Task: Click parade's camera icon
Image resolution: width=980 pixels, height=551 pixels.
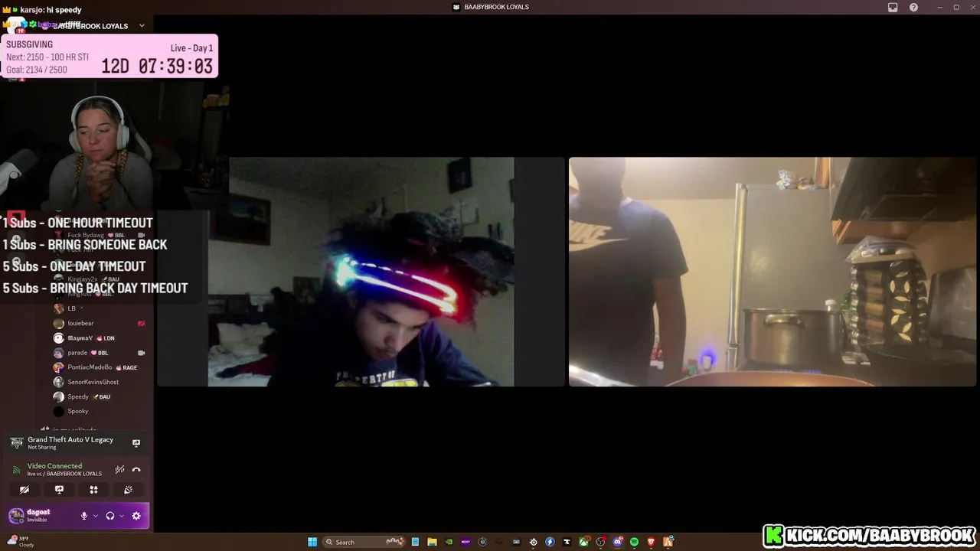Action: pos(141,353)
